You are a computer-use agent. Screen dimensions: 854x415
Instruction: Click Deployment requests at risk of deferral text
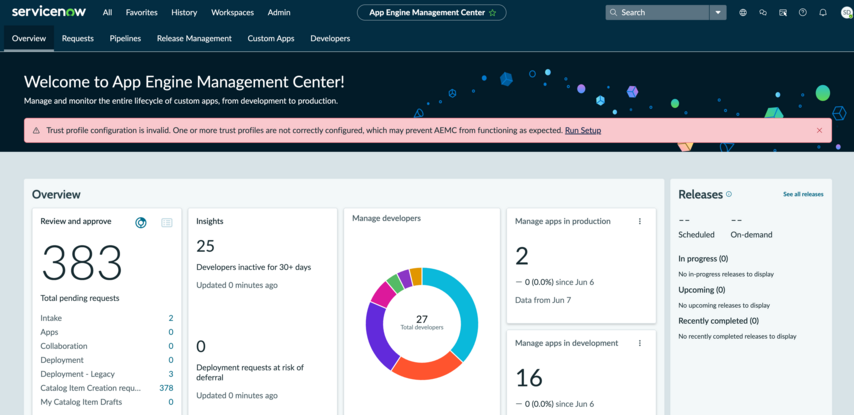click(250, 373)
